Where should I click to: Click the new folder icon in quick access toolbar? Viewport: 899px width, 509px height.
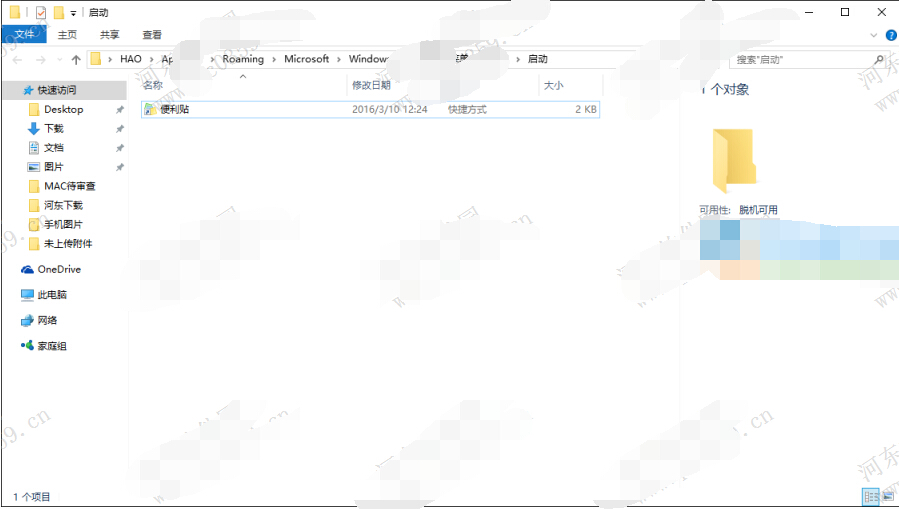point(58,12)
